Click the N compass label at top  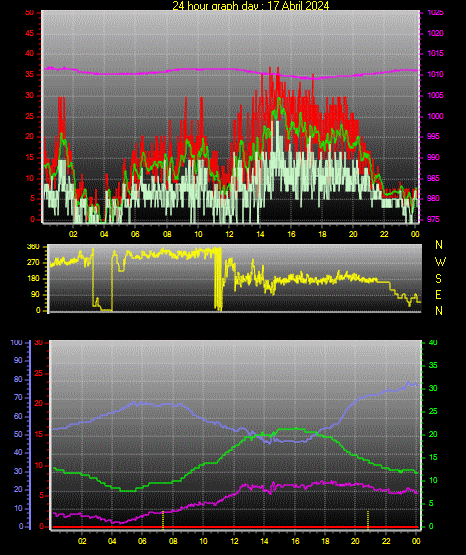(x=439, y=245)
